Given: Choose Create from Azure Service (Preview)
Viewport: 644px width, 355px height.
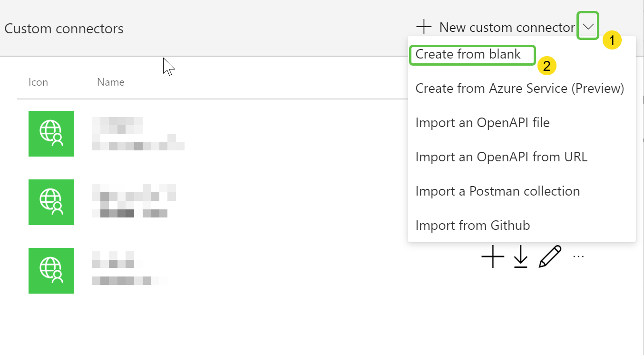Looking at the screenshot, I should click(519, 89).
